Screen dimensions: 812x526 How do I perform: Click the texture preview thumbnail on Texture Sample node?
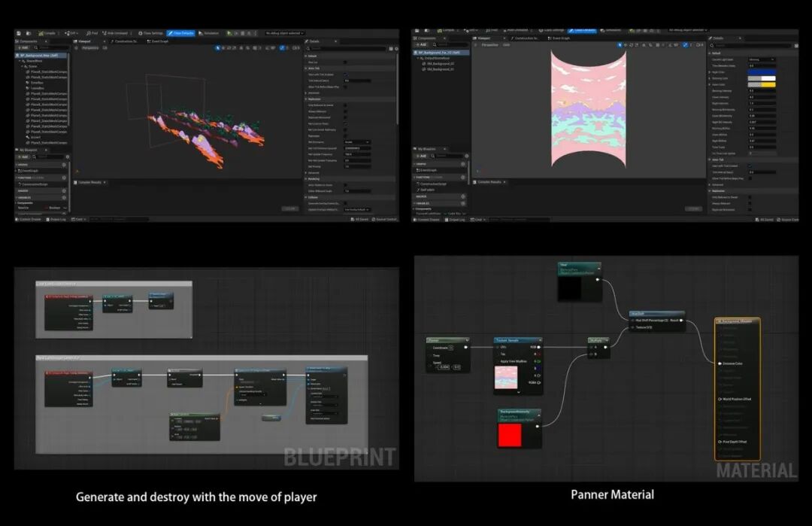coord(506,377)
